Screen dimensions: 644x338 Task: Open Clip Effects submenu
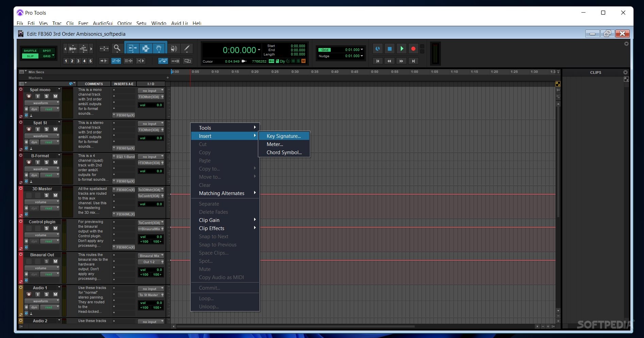(225, 228)
